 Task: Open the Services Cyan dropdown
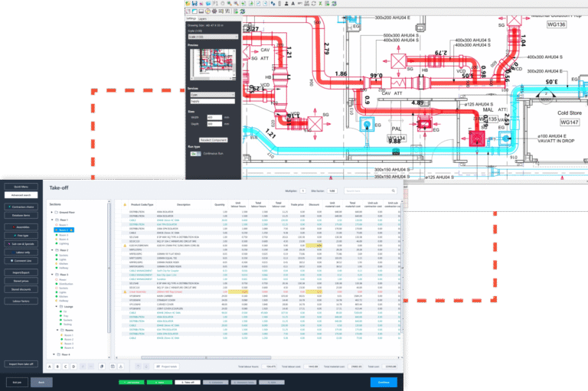pos(212,95)
